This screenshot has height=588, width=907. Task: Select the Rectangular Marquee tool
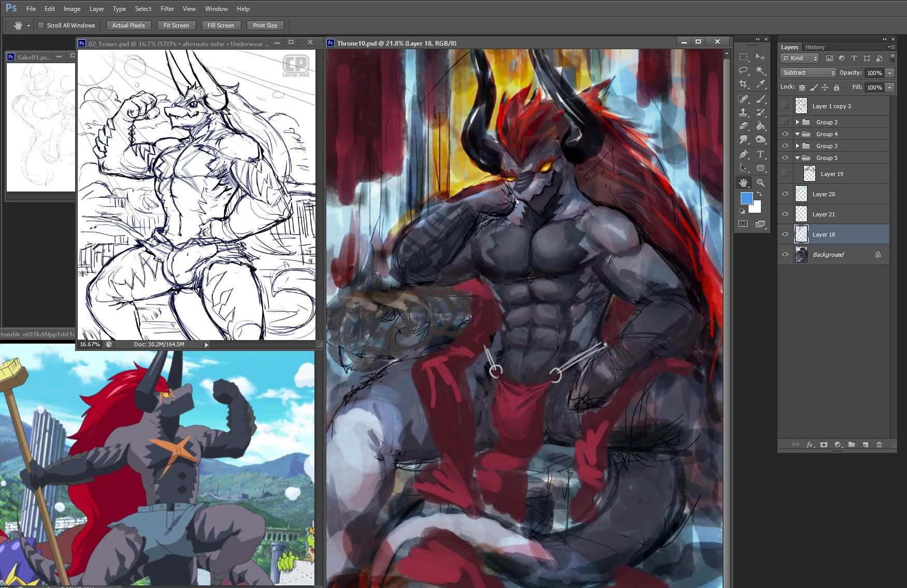743,57
